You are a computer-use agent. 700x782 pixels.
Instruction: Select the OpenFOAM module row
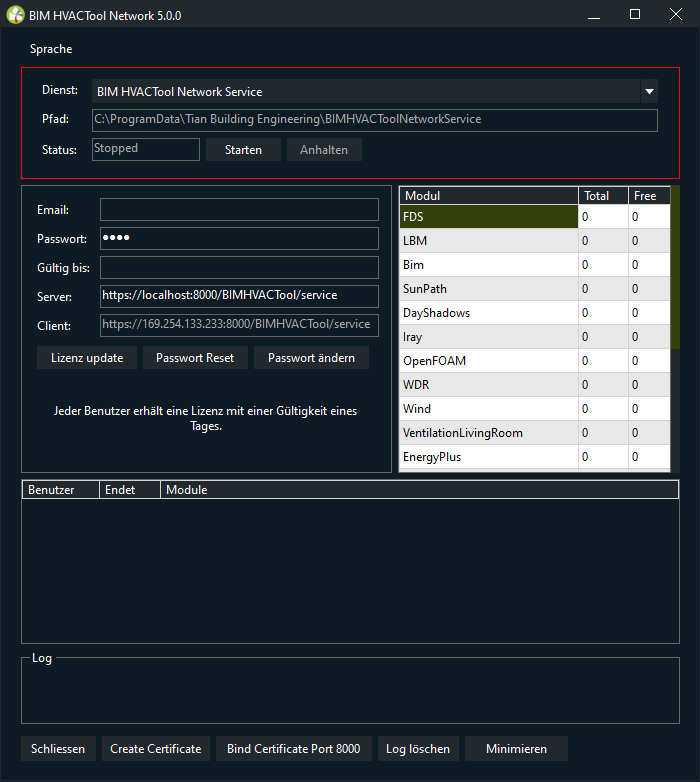pyautogui.click(x=534, y=361)
